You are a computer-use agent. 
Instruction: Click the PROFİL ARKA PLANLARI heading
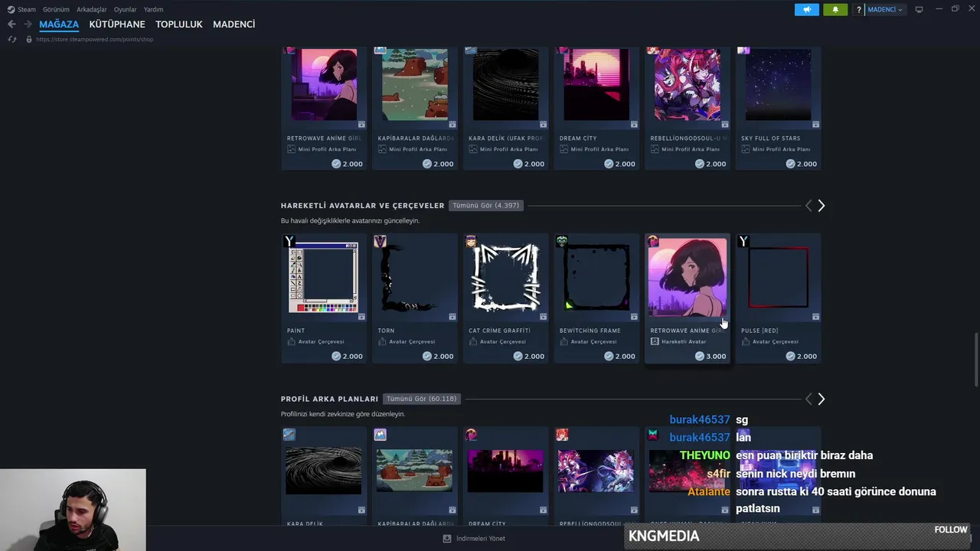[x=329, y=399]
